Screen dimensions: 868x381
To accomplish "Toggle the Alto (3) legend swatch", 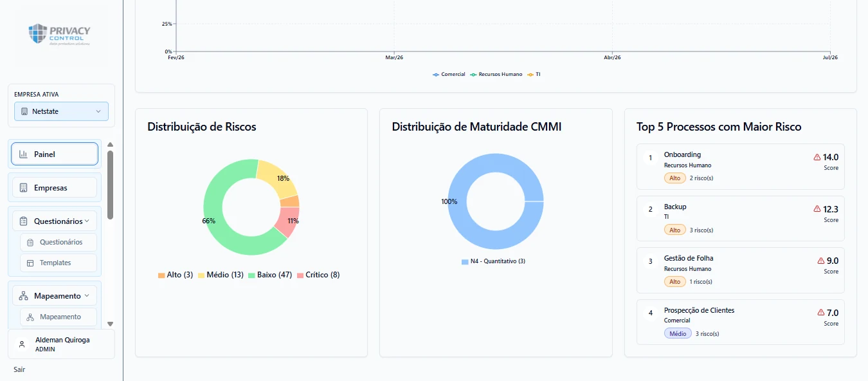I will [x=161, y=275].
